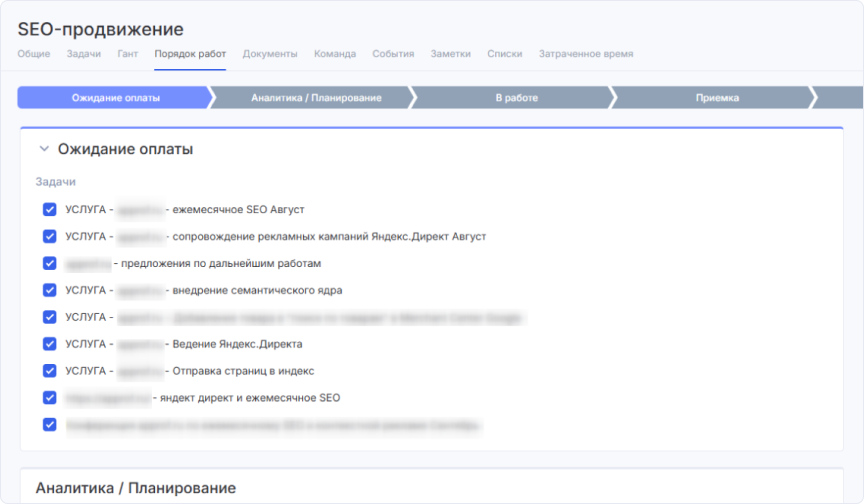The height and width of the screenshot is (504, 864).
Task: Switch to the Задачи tab
Action: pyautogui.click(x=84, y=54)
